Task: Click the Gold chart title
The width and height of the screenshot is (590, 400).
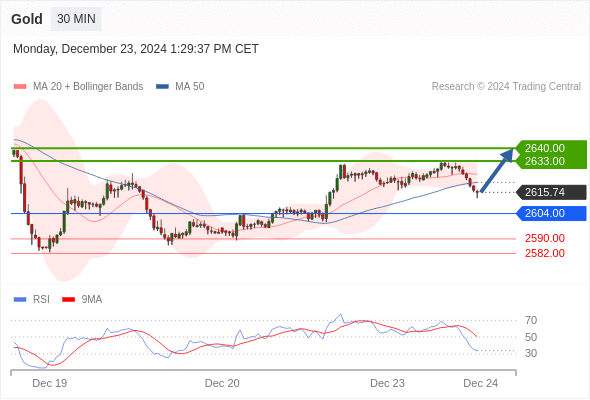Action: (x=27, y=19)
